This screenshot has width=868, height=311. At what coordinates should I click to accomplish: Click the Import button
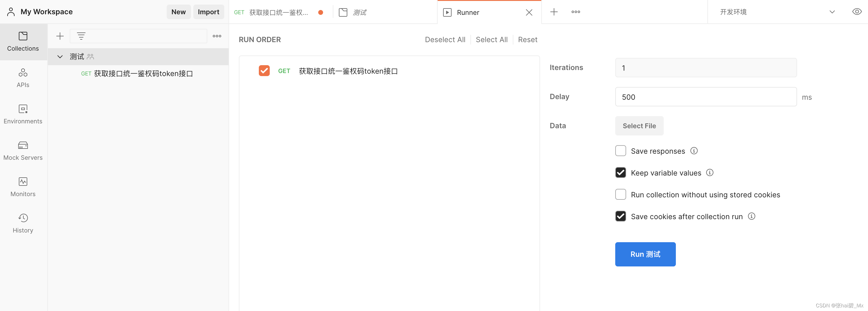[209, 12]
